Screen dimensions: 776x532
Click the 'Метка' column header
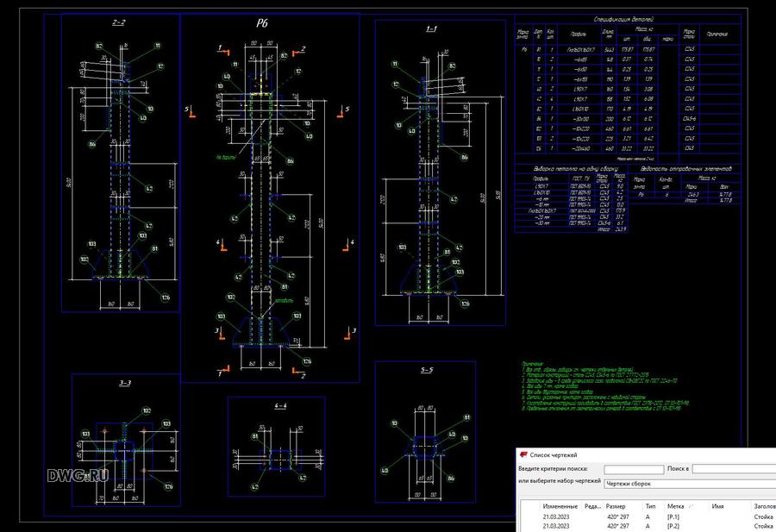tap(676, 507)
